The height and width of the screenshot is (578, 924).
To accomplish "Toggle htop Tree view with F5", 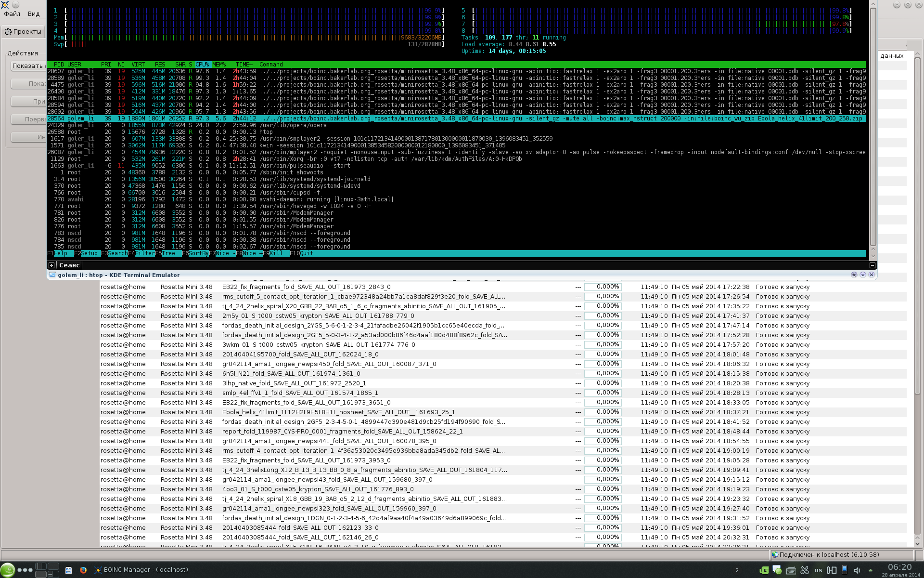I will point(168,253).
